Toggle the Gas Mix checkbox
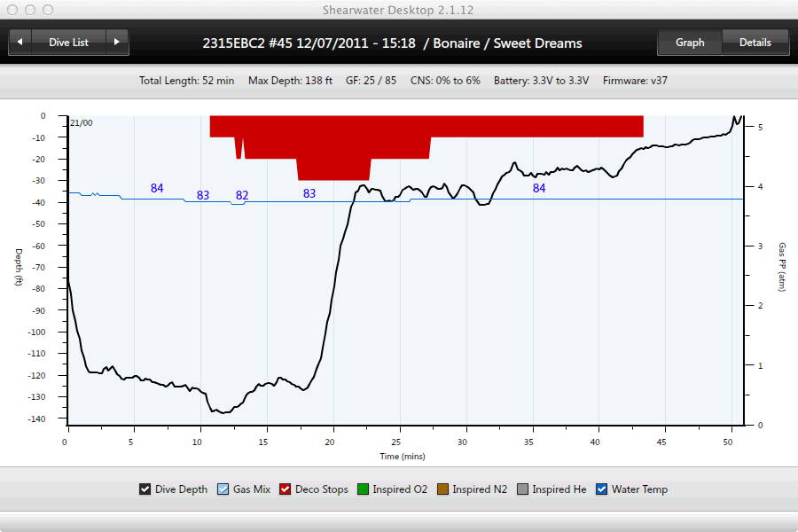Screen dimensions: 798x532 pos(223,489)
